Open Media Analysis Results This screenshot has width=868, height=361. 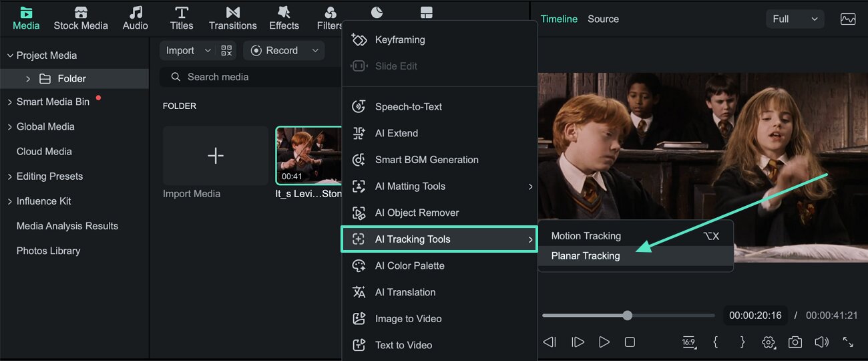coord(67,226)
